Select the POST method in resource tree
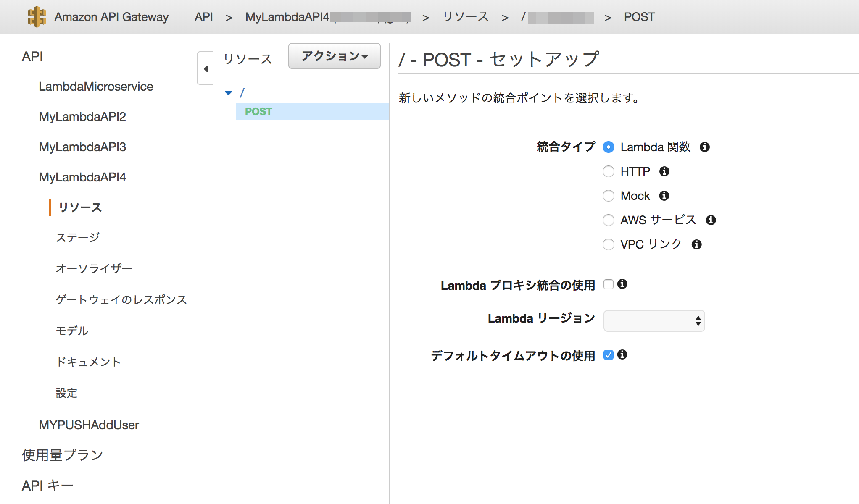 pyautogui.click(x=313, y=112)
